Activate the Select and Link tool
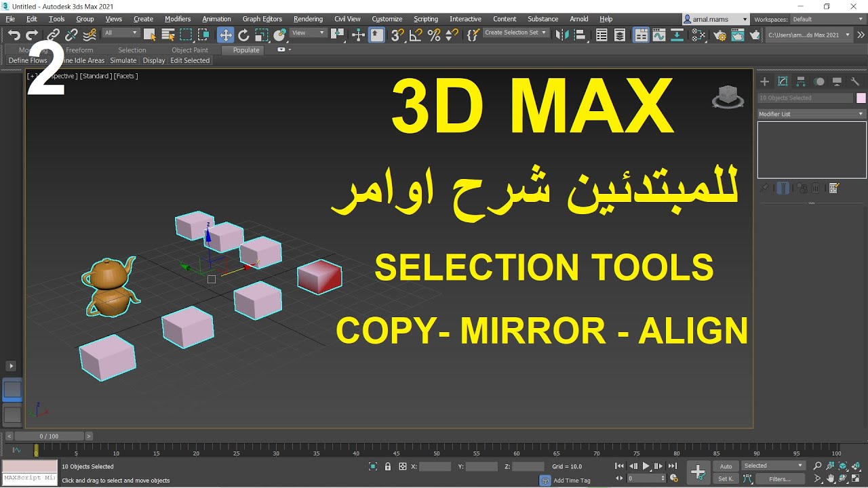 pyautogui.click(x=54, y=35)
